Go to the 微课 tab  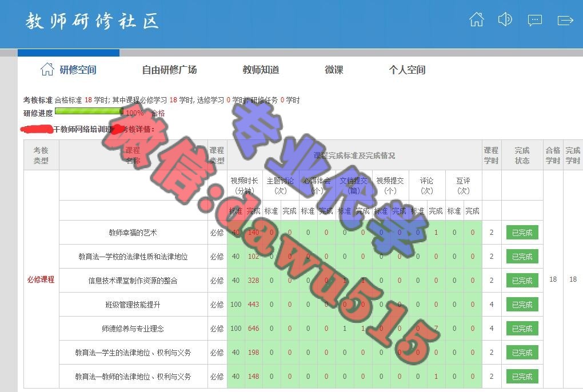334,70
